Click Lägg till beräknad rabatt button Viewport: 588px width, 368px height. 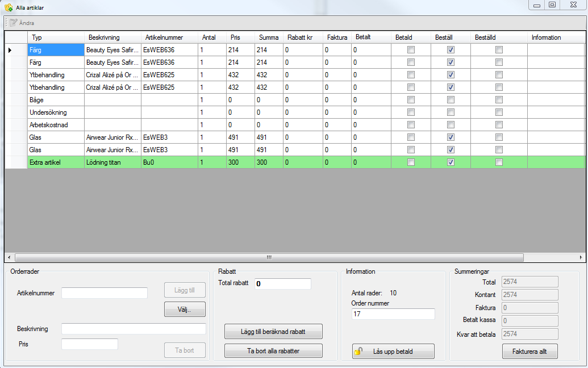[273, 332]
